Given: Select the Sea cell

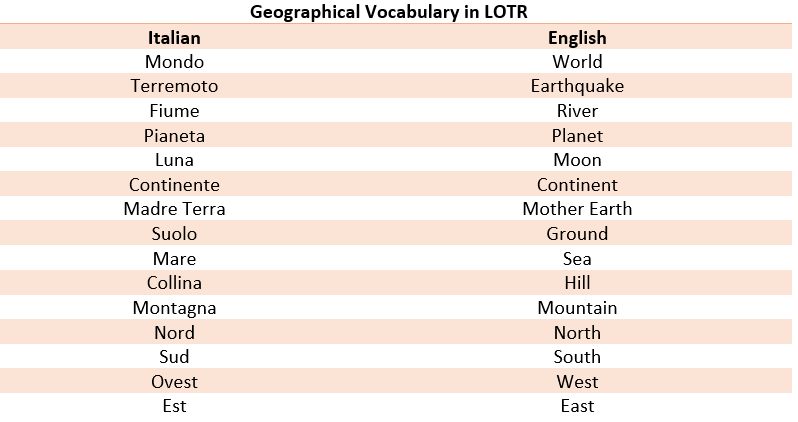Looking at the screenshot, I should [577, 259].
